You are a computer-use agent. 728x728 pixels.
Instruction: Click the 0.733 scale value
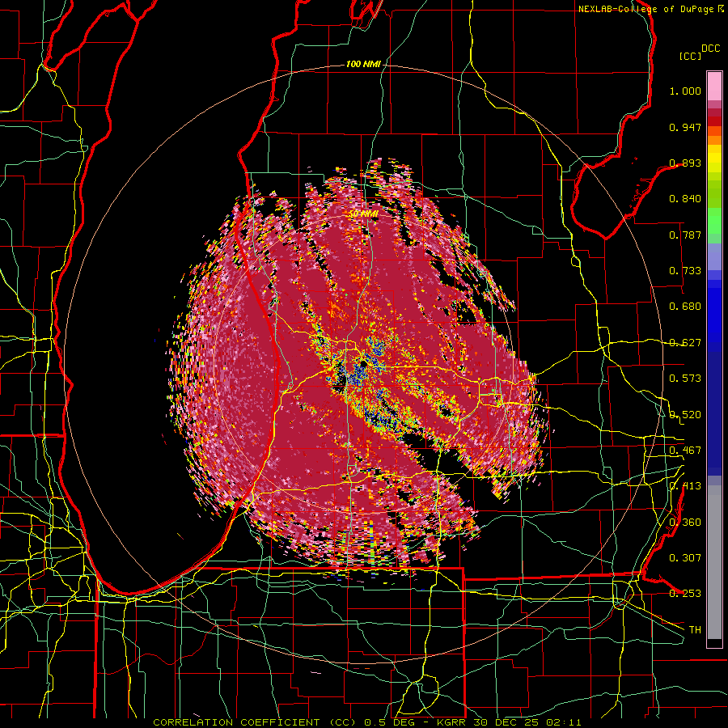tap(685, 271)
